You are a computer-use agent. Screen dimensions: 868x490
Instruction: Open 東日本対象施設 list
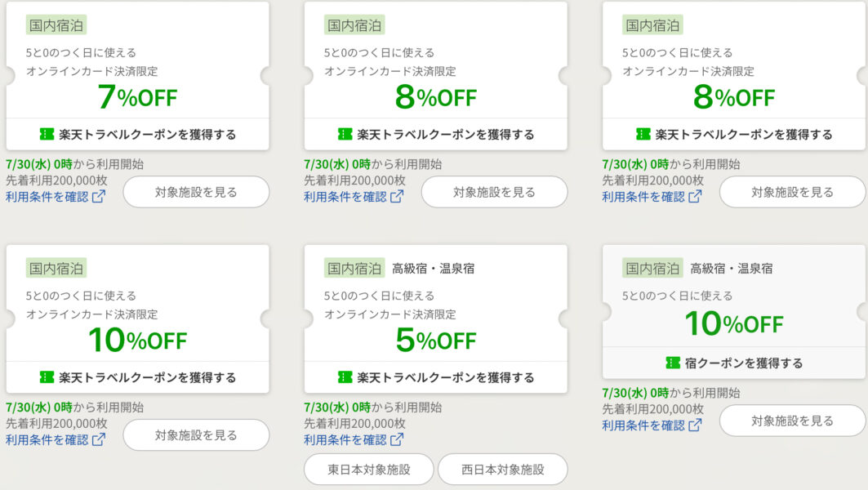coord(369,470)
